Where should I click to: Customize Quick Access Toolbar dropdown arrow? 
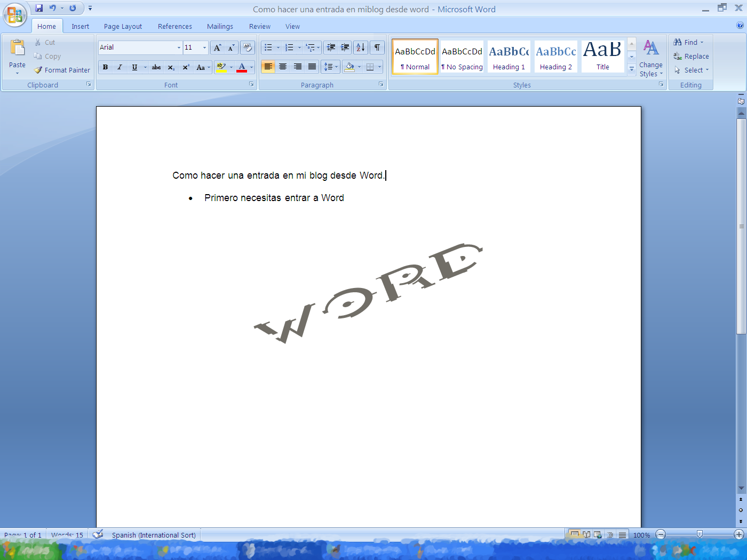click(90, 8)
